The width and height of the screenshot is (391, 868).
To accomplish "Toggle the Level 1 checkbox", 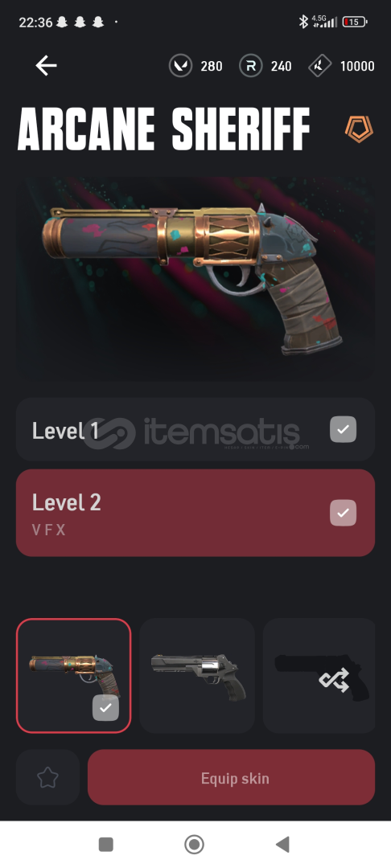I will (344, 429).
